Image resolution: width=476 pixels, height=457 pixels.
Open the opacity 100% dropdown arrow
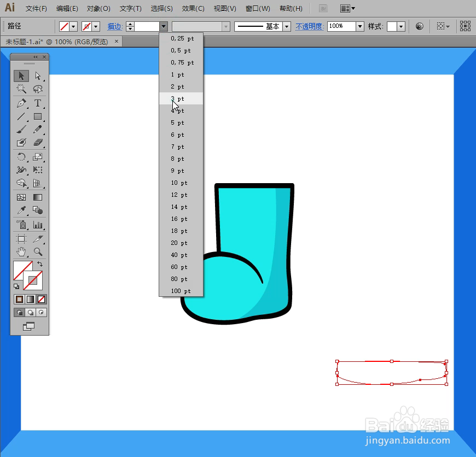pyautogui.click(x=360, y=27)
